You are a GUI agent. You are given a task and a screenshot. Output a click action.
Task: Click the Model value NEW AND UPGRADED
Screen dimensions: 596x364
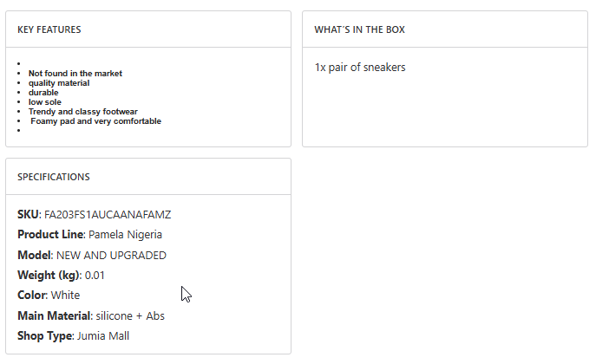[x=111, y=256]
